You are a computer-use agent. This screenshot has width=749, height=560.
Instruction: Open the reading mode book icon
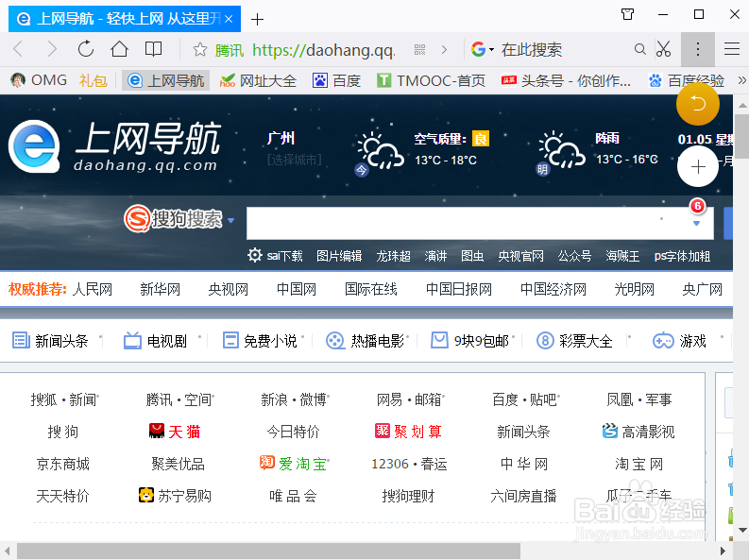pos(153,49)
